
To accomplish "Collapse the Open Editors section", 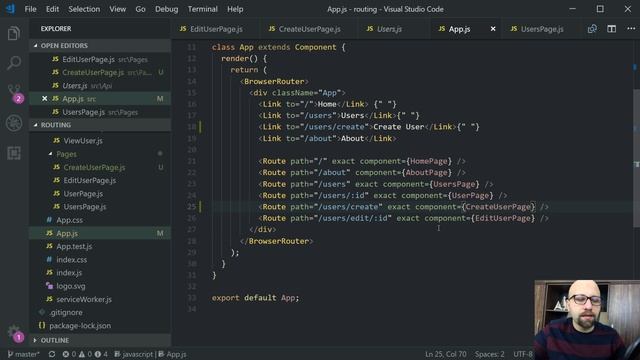I will tap(100, 46).
